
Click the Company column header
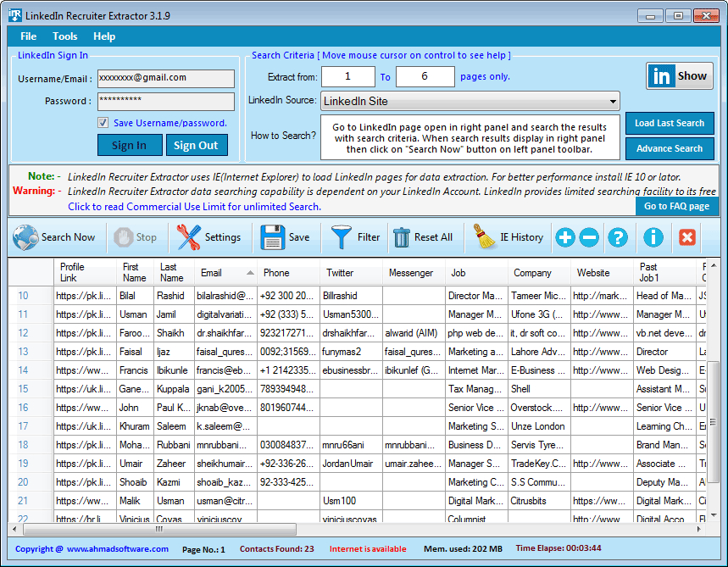(x=539, y=273)
